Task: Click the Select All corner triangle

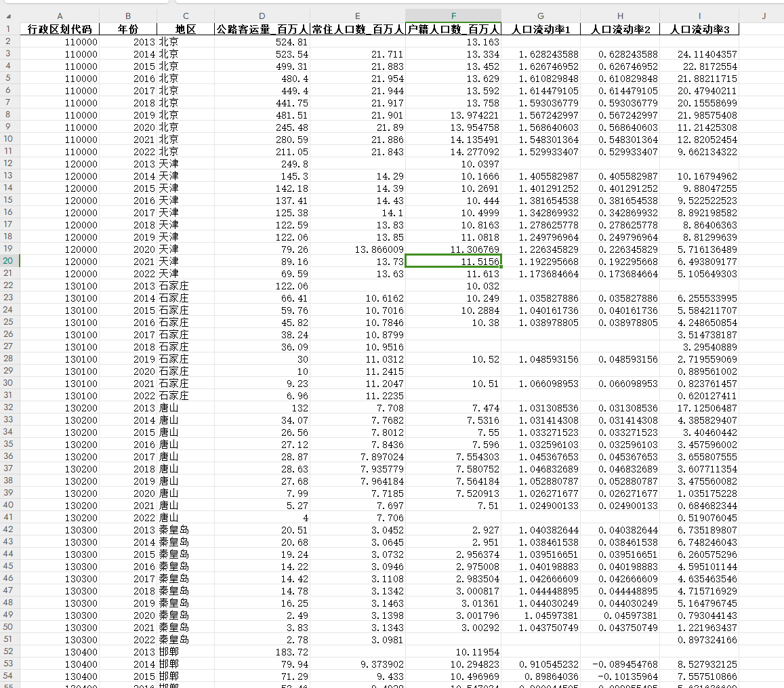Action: 9,16
